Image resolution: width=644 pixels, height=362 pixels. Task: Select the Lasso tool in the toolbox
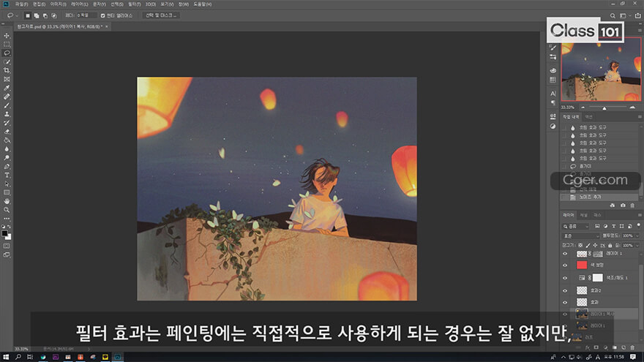point(7,53)
